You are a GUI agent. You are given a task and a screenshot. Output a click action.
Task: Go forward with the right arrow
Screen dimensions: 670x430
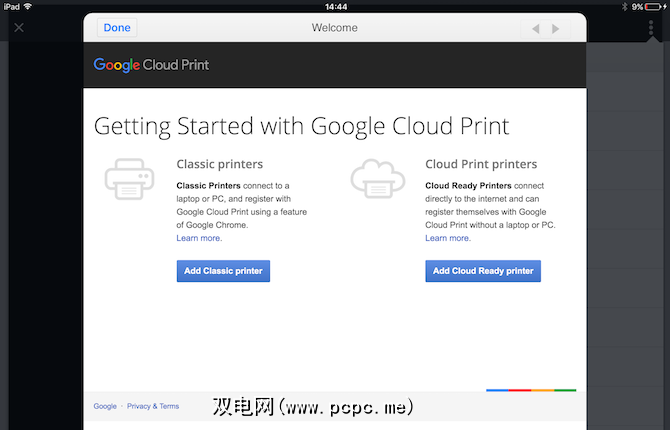pos(558,29)
